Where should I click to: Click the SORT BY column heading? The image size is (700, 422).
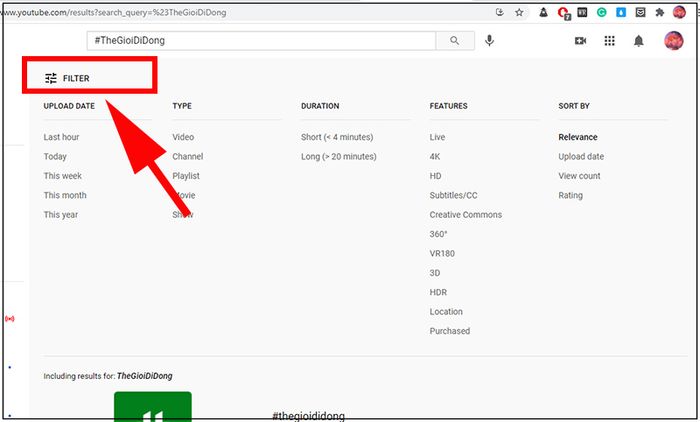(574, 106)
